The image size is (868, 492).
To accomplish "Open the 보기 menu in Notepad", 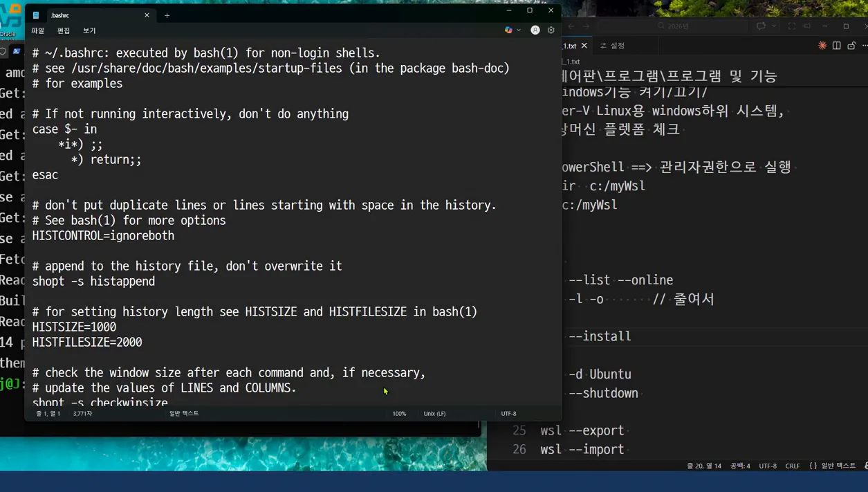I will coord(89,31).
